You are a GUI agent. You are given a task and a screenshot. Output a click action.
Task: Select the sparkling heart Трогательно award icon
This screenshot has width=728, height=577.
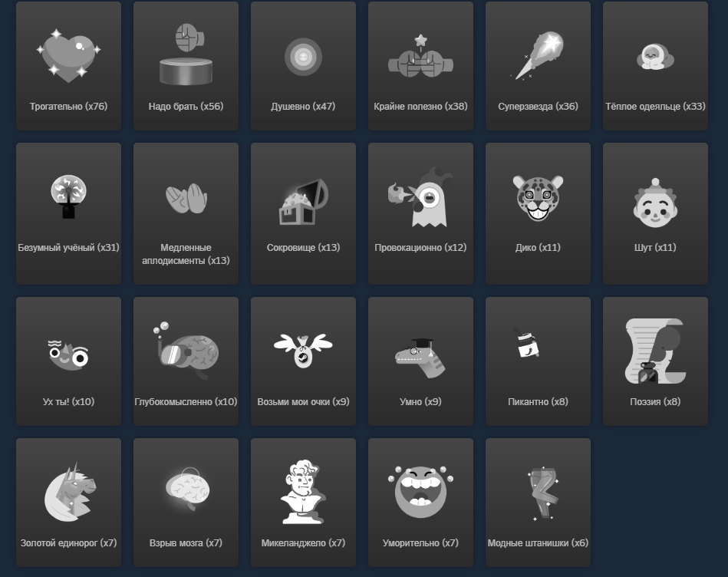pyautogui.click(x=69, y=56)
